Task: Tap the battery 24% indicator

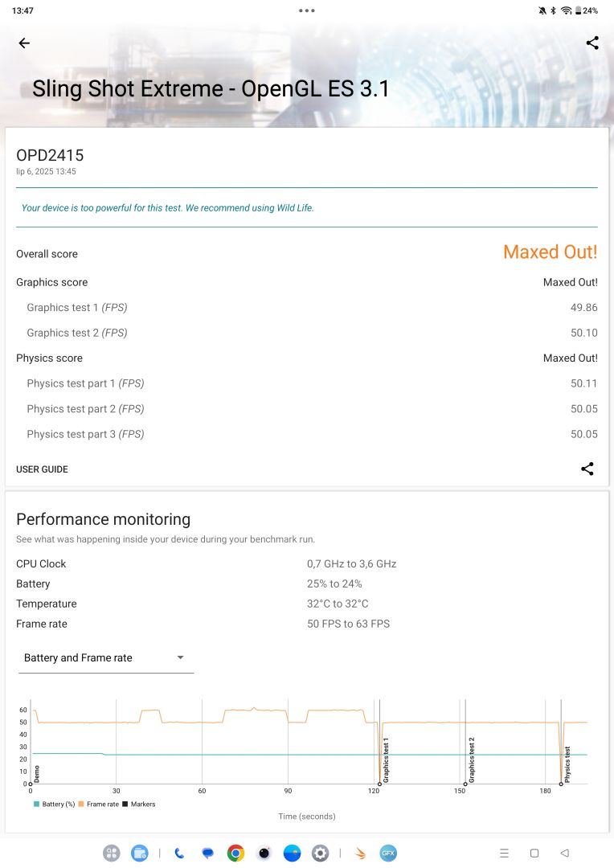Action: pyautogui.click(x=587, y=10)
